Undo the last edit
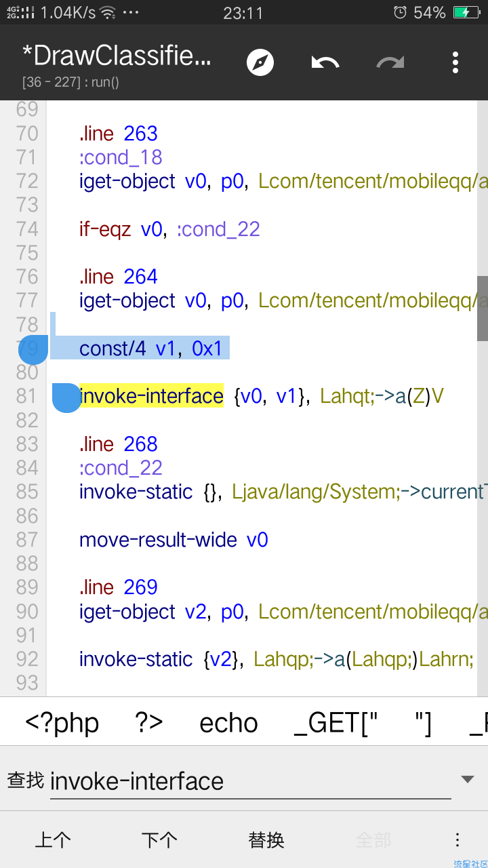Image resolution: width=488 pixels, height=868 pixels. [325, 63]
